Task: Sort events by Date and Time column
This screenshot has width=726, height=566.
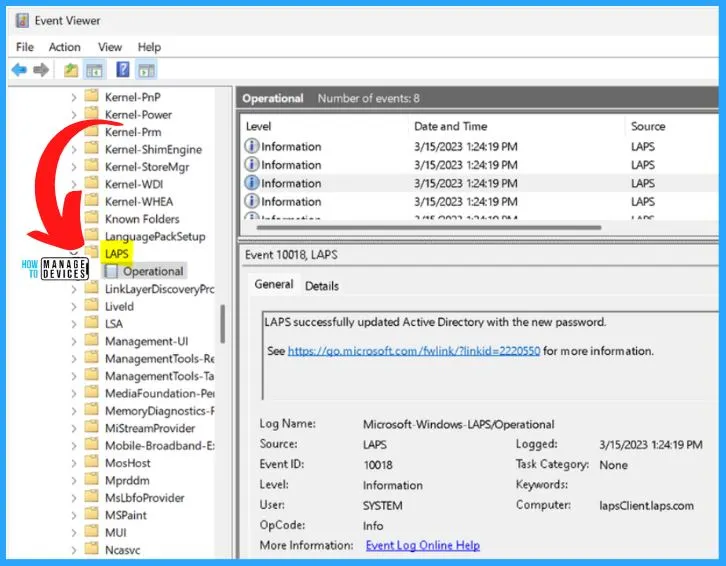Action: [x=450, y=126]
